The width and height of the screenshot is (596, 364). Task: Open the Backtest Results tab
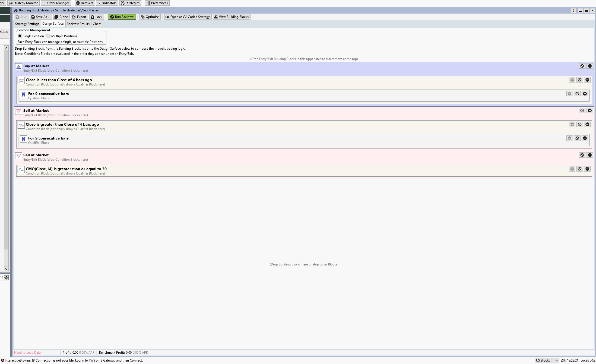click(78, 24)
